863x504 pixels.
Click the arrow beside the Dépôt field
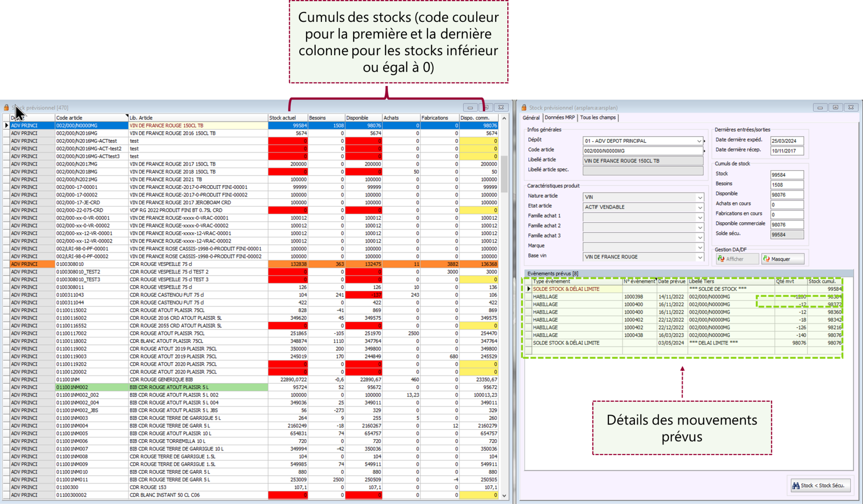pyautogui.click(x=705, y=141)
